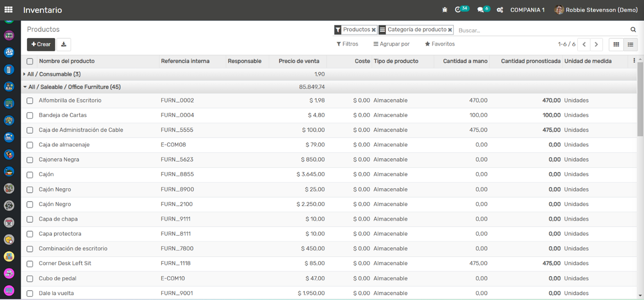Select the Cajonera Negra row checkbox
The width and height of the screenshot is (644, 300).
click(x=30, y=160)
